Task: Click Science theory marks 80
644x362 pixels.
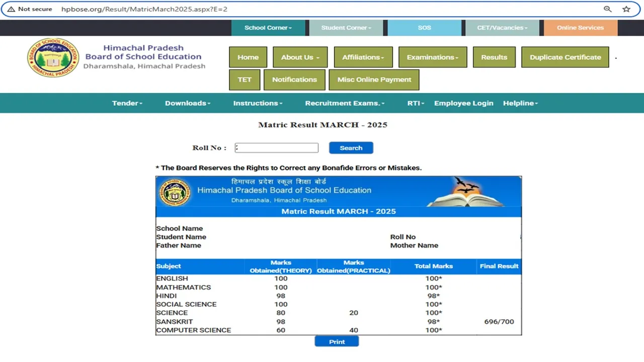Action: [281, 313]
